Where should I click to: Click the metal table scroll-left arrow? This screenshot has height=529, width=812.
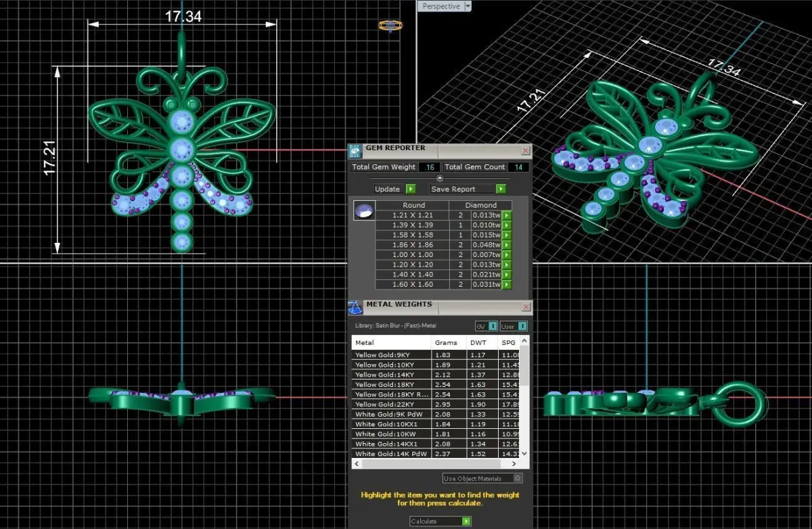(356, 464)
